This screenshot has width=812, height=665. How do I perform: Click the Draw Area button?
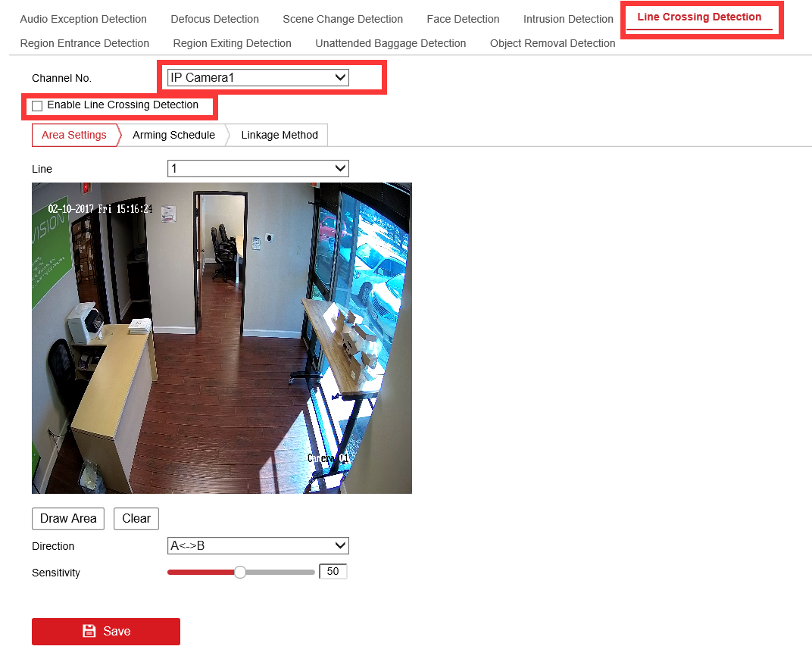pos(68,518)
